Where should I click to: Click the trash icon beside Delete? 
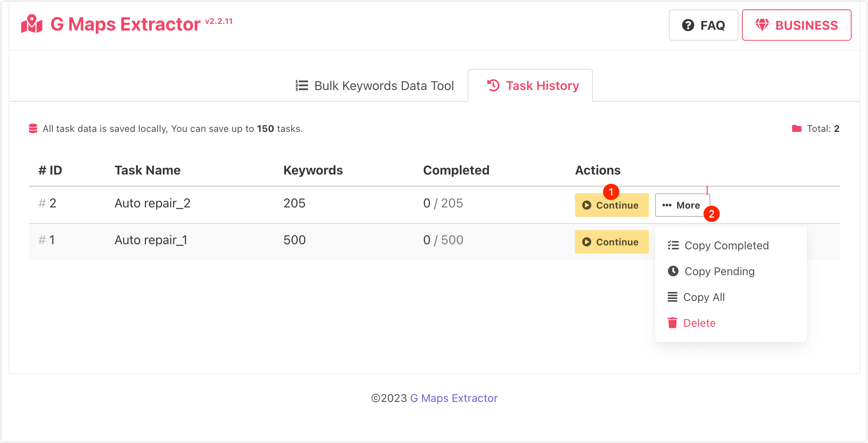(x=672, y=323)
